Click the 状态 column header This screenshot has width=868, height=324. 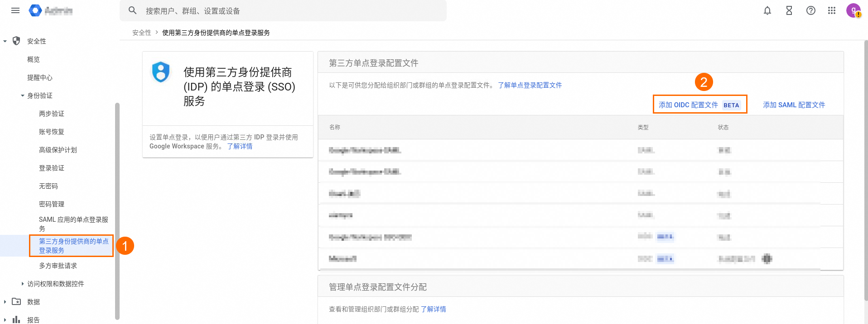coord(723,127)
